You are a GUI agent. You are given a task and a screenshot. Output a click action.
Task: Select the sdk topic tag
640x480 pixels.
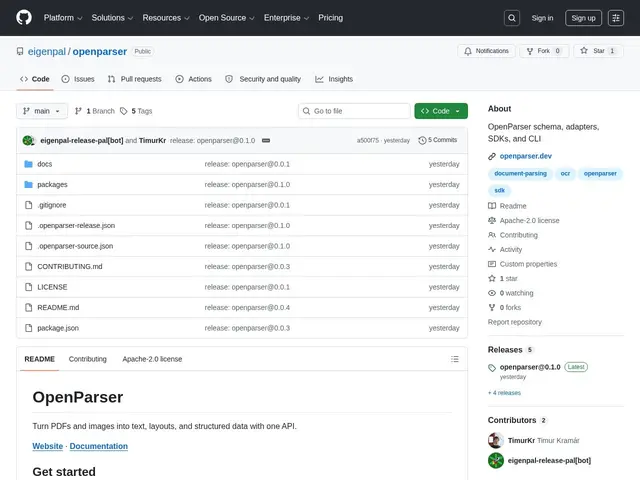(499, 191)
